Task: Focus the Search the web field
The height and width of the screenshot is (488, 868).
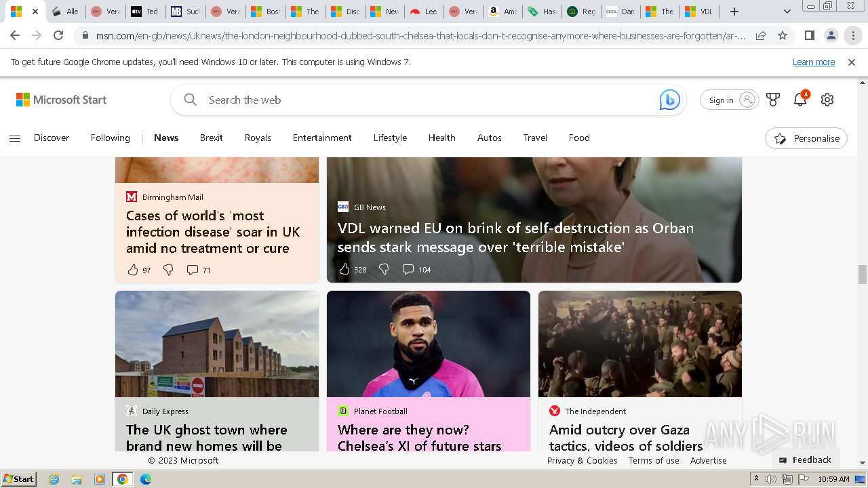Action: (427, 100)
